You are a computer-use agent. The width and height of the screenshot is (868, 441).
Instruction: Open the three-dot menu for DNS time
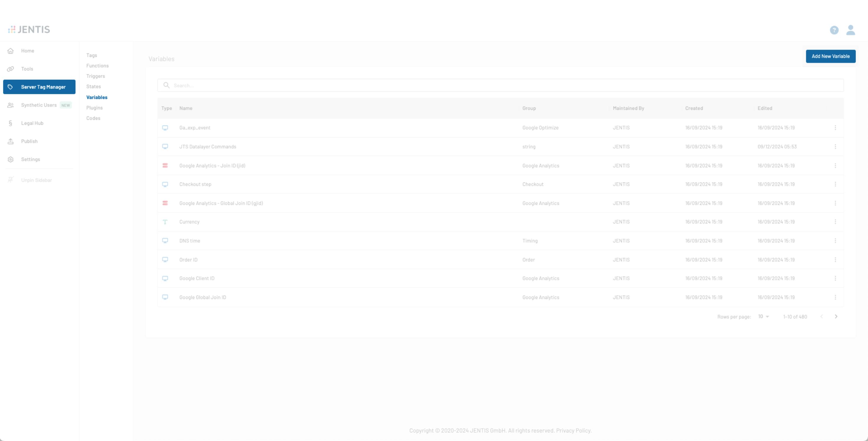point(835,241)
